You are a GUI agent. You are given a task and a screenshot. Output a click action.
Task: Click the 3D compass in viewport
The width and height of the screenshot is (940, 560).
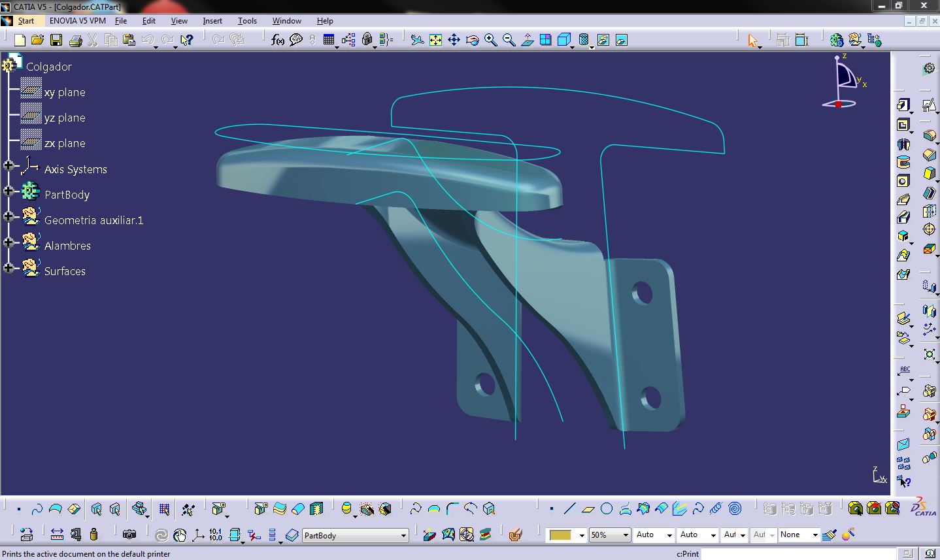pos(843,81)
